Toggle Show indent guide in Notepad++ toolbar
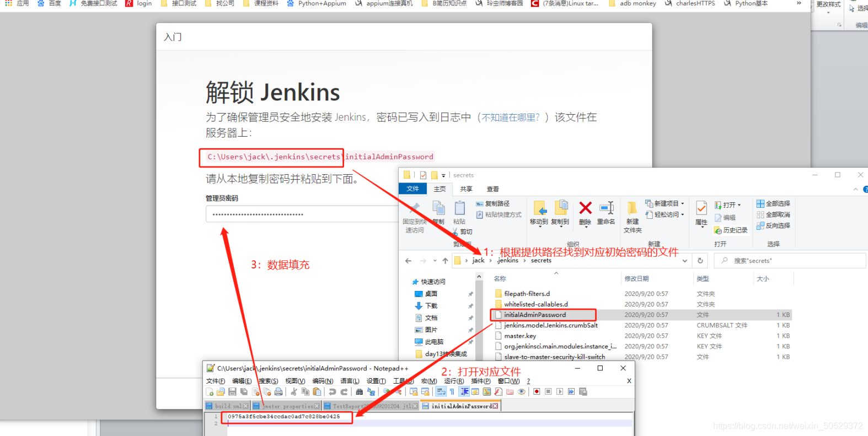 pos(464,392)
